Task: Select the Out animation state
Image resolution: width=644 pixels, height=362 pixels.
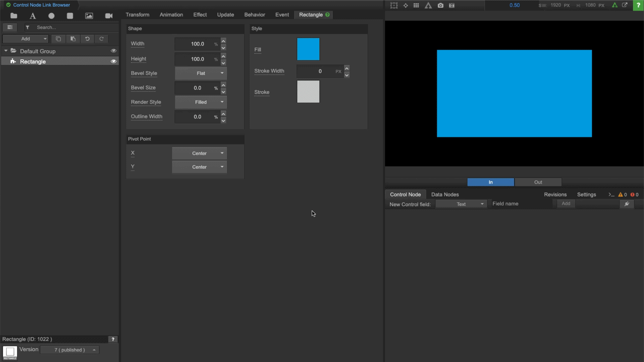Action: tap(538, 182)
